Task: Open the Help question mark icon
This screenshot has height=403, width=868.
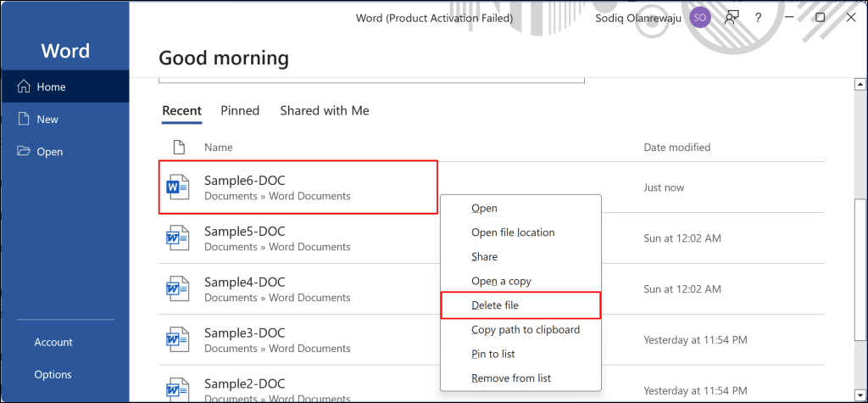Action: pyautogui.click(x=758, y=17)
